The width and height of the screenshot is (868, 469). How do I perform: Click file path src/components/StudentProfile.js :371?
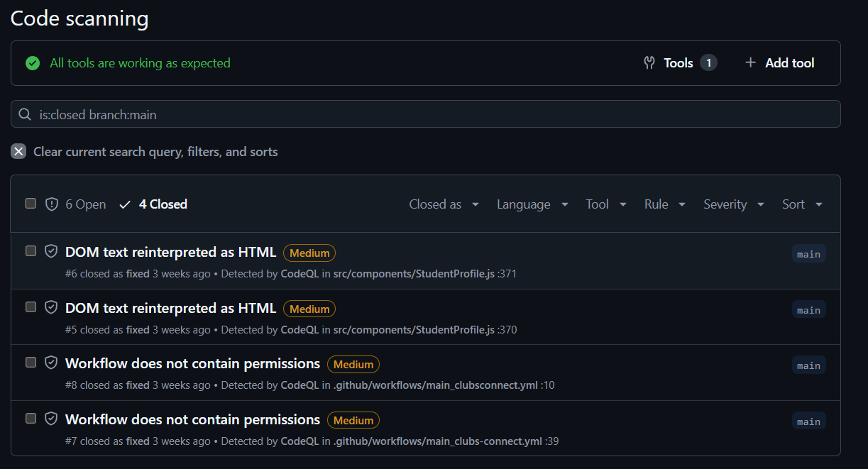point(425,274)
